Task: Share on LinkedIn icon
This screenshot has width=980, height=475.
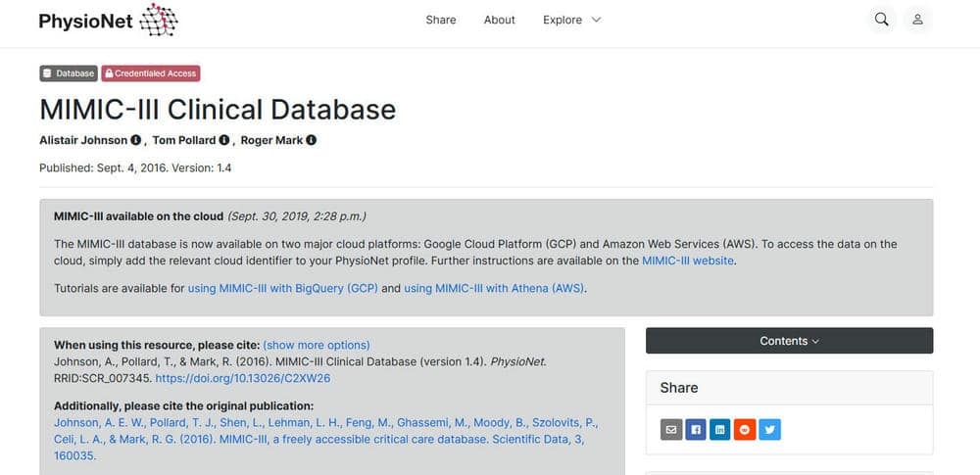Action: [720, 429]
